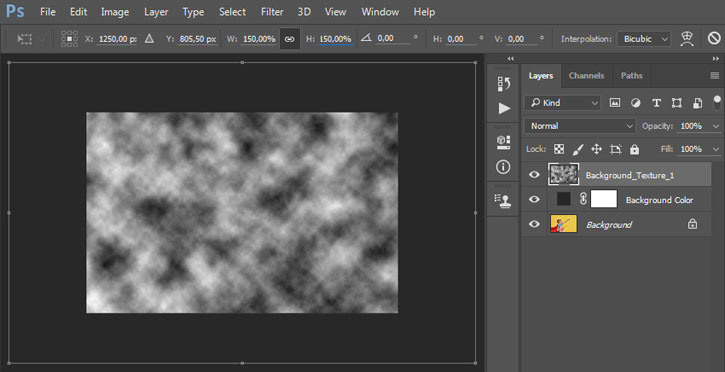Hide the Background Color layer
The width and height of the screenshot is (725, 372).
[x=534, y=200]
